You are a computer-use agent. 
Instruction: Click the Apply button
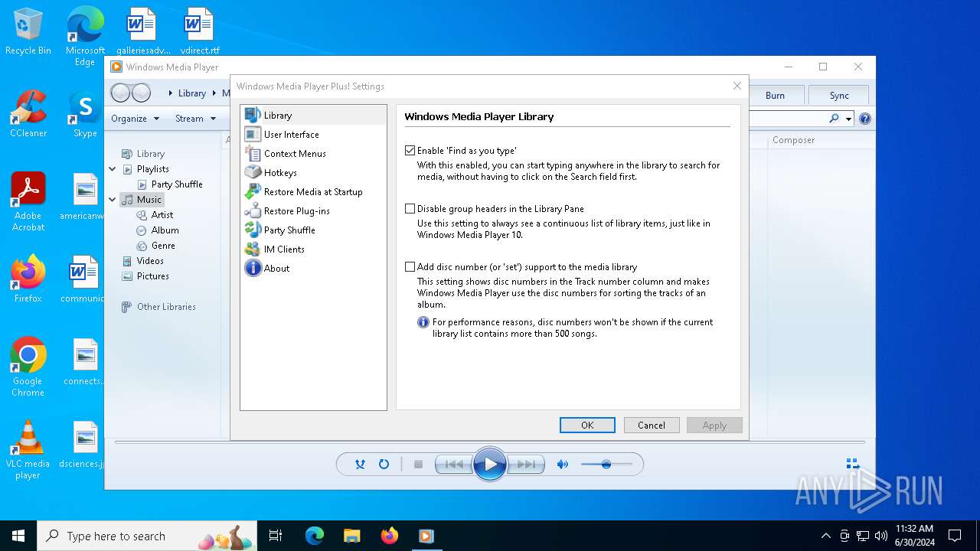pos(714,425)
